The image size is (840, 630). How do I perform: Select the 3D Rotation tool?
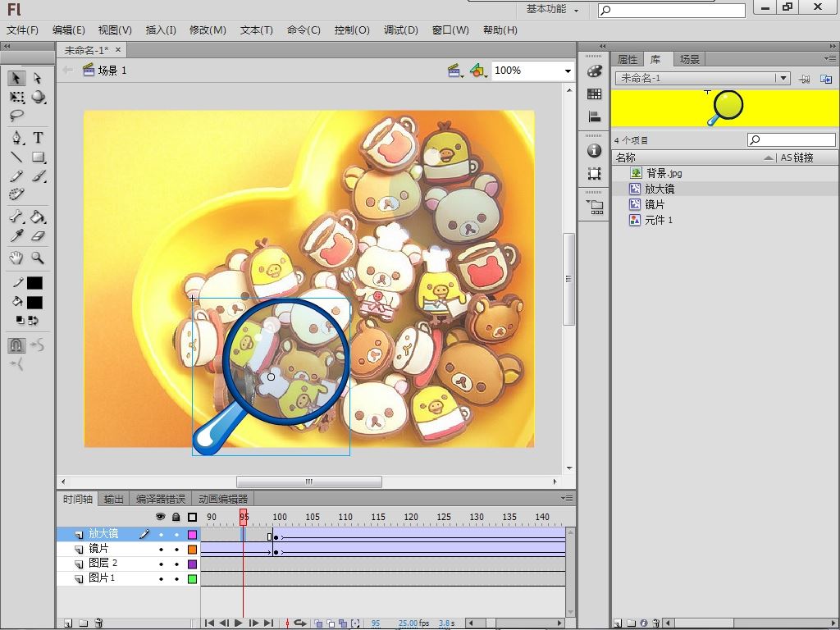38,97
